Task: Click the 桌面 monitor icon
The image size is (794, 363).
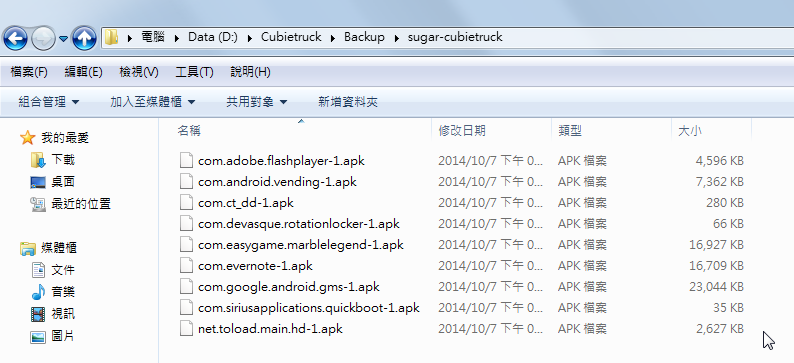Action: click(x=38, y=182)
